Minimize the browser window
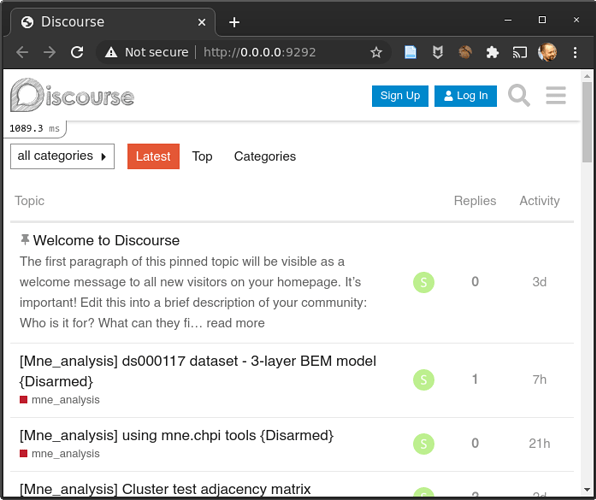 (508, 20)
